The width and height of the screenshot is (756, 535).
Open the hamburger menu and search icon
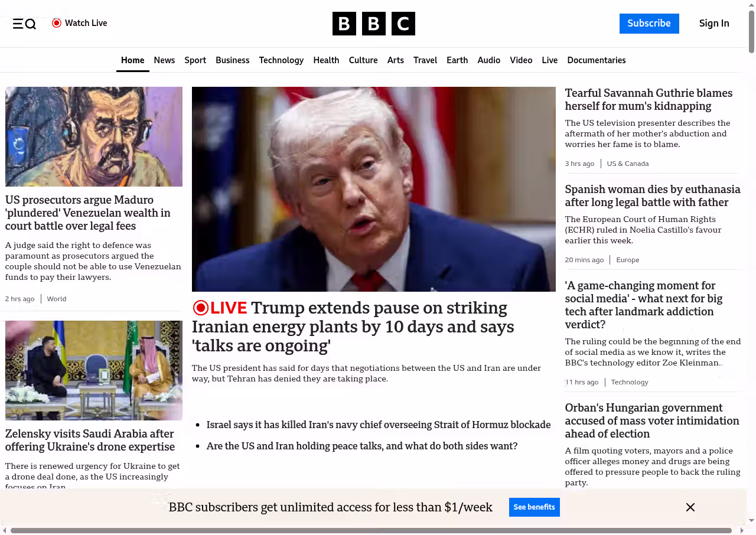(24, 24)
